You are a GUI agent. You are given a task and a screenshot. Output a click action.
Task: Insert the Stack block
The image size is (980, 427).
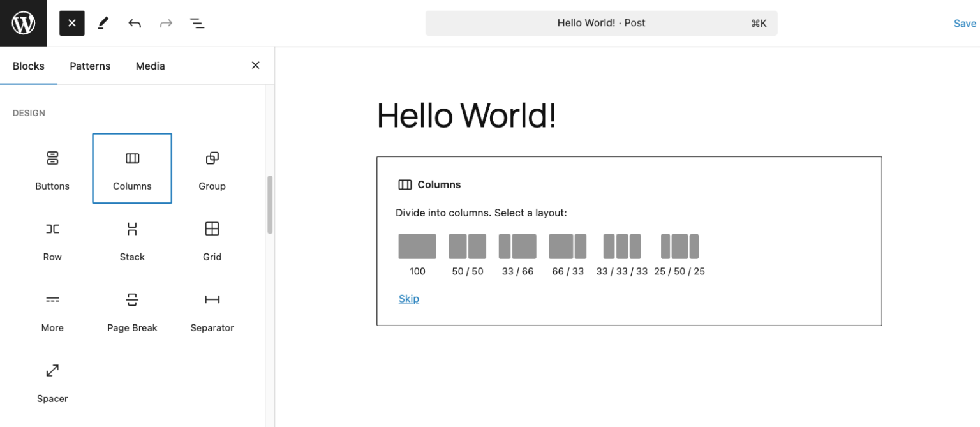click(x=132, y=239)
